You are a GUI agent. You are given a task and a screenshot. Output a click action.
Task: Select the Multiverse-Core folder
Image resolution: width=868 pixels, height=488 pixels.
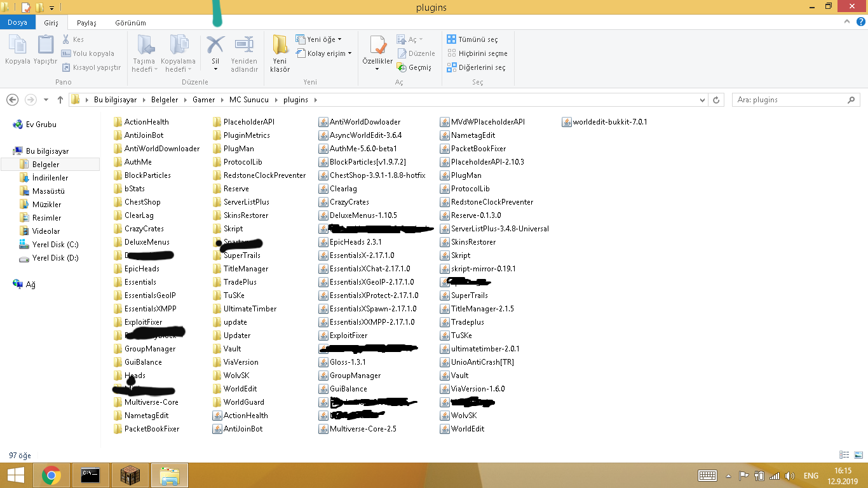(x=151, y=402)
